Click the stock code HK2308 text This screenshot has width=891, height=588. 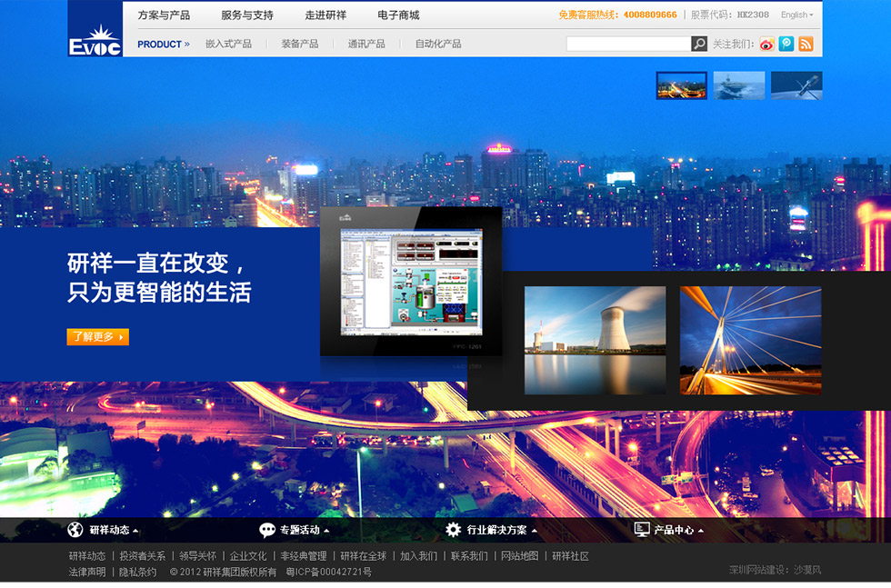[753, 15]
